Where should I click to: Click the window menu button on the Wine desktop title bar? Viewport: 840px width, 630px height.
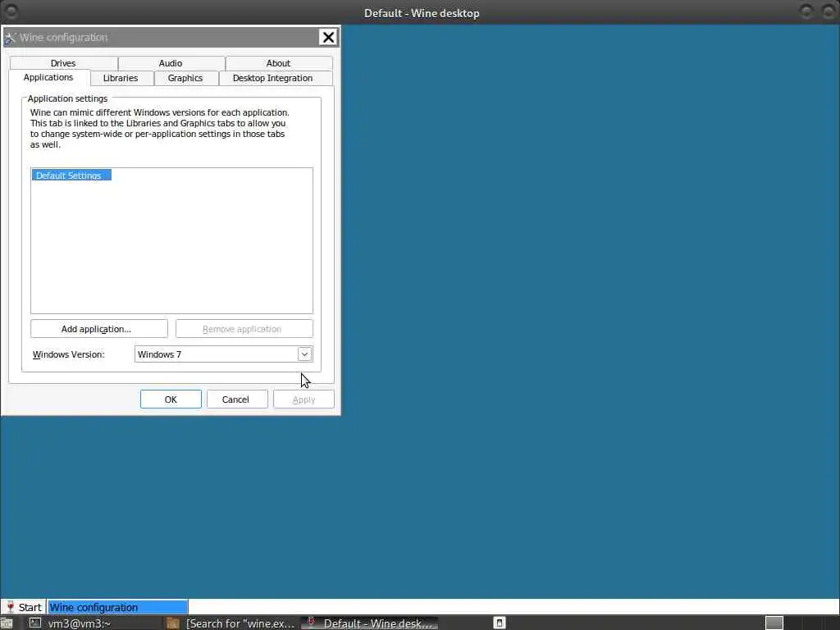(10, 11)
